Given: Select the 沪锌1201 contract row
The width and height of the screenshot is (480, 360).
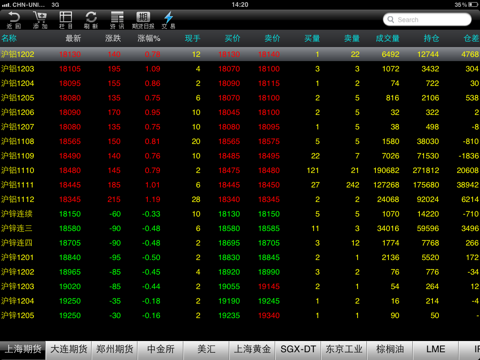Looking at the screenshot, I should coord(240,257).
